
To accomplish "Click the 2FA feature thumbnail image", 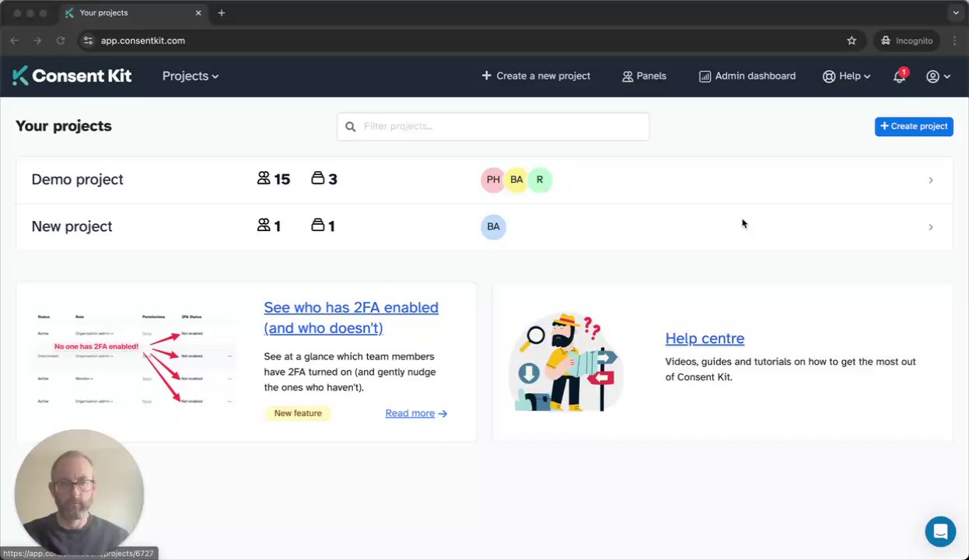I will pyautogui.click(x=134, y=359).
